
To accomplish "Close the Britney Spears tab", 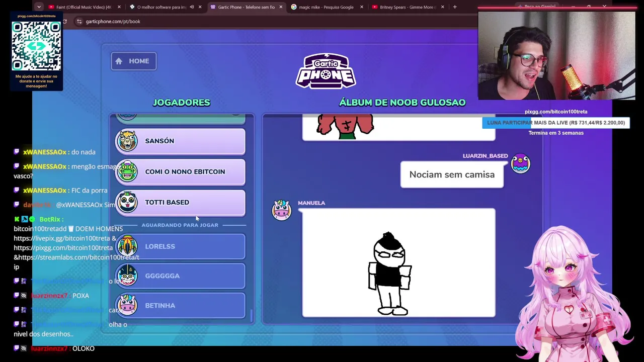I will 442,7.
